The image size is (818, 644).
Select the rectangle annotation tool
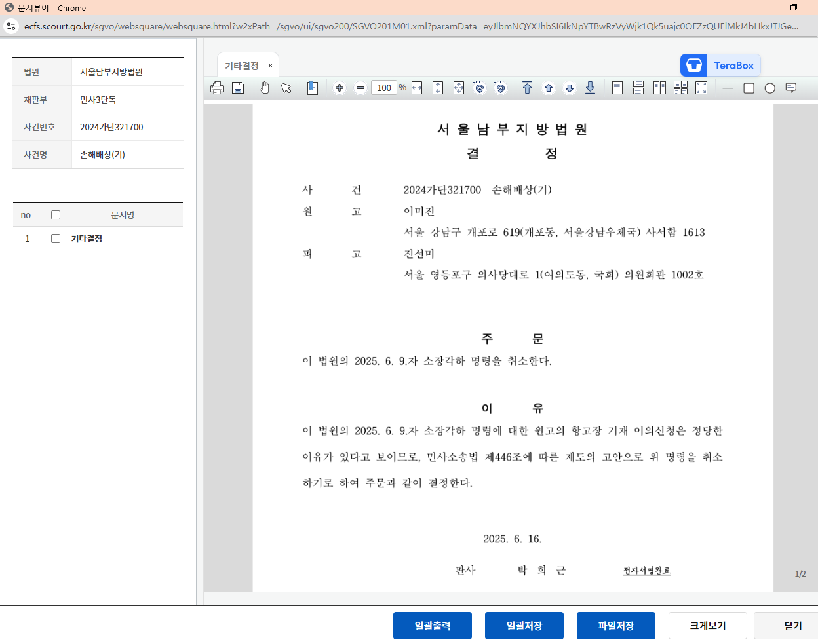click(x=749, y=87)
